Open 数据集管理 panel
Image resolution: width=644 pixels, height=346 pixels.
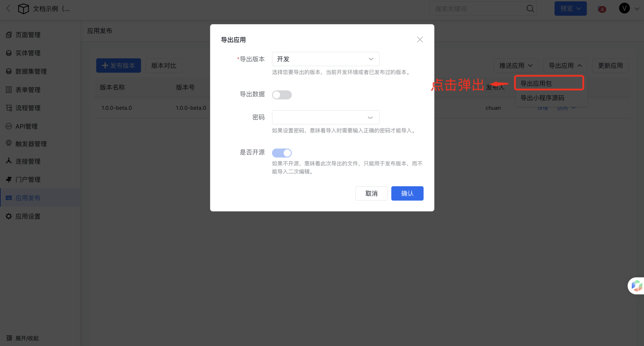(30, 71)
